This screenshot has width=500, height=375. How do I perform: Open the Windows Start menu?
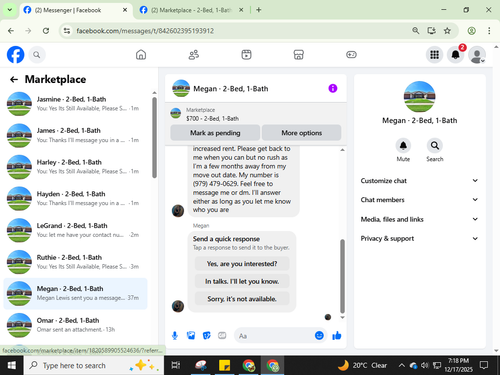tap(11, 365)
